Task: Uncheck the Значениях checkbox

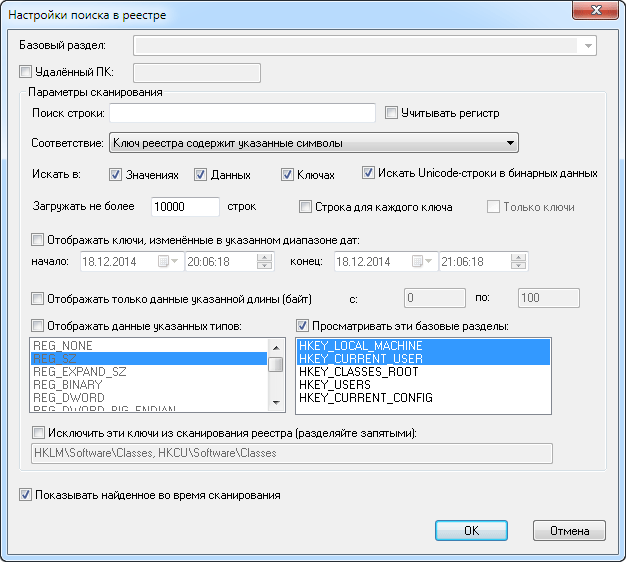Action: pos(115,174)
